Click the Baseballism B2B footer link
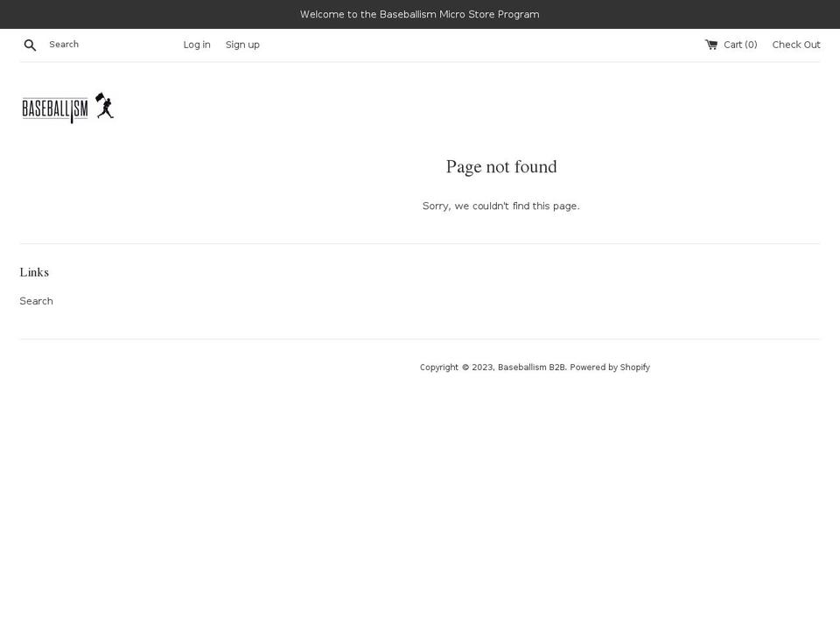Screen dimensions: 840x630 tap(531, 367)
